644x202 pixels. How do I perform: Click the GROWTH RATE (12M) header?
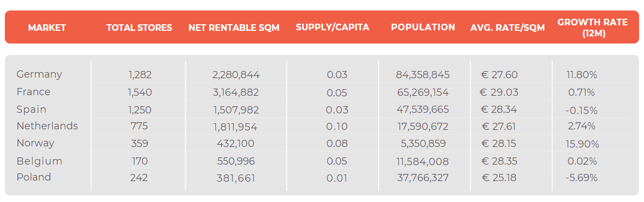point(593,28)
